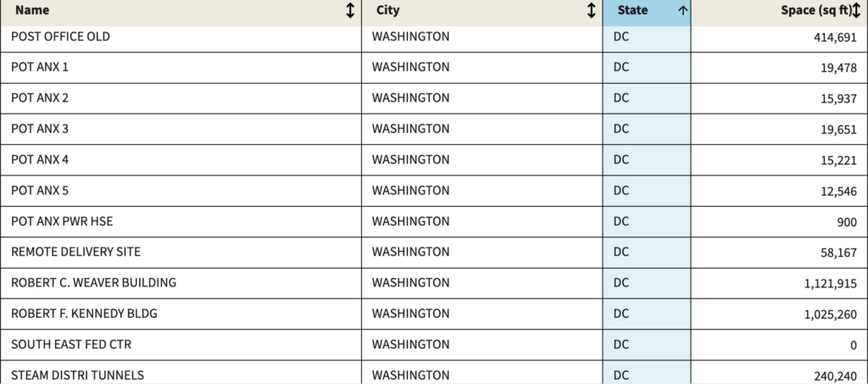Click the POT ANX 3 name cell
The image size is (868, 384).
(40, 129)
